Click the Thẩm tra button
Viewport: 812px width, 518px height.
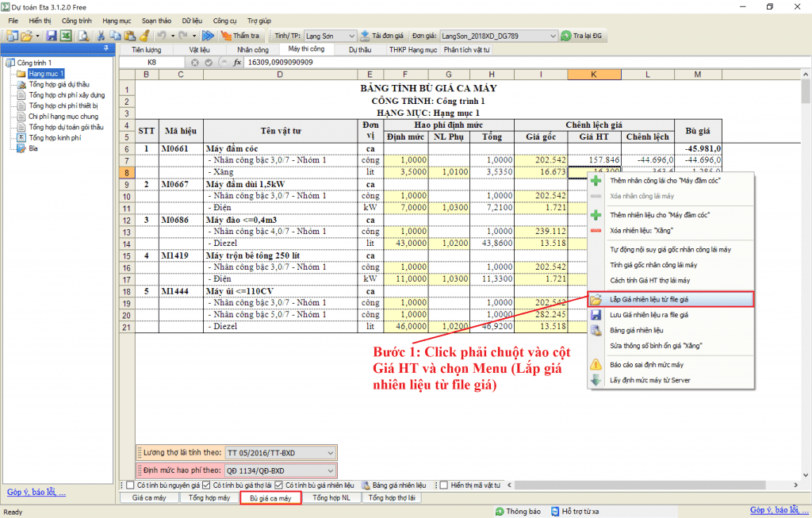(240, 36)
